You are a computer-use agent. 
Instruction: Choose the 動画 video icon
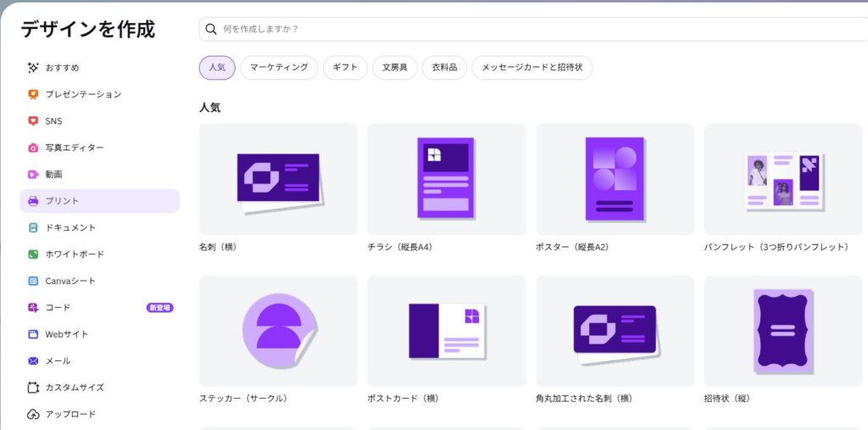click(33, 174)
